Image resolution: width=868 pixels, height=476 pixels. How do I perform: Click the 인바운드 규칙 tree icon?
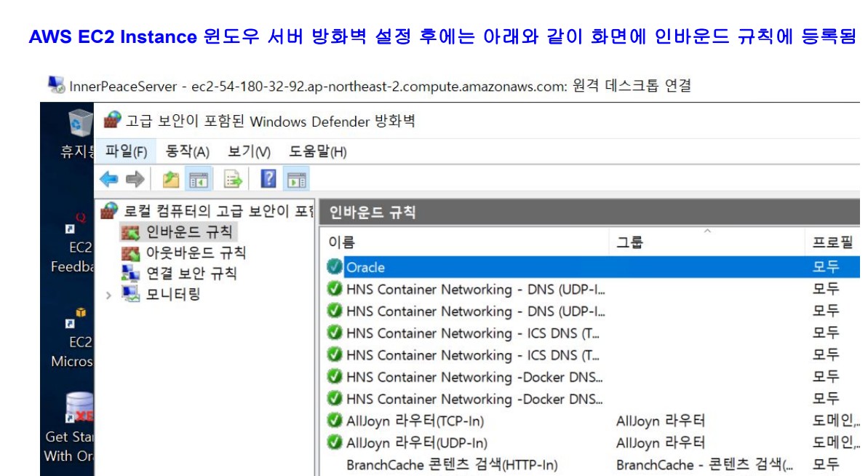point(131,232)
